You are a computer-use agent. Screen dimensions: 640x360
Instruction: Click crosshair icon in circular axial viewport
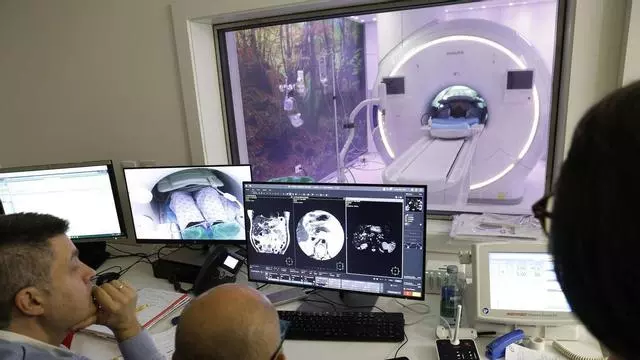coord(339,266)
